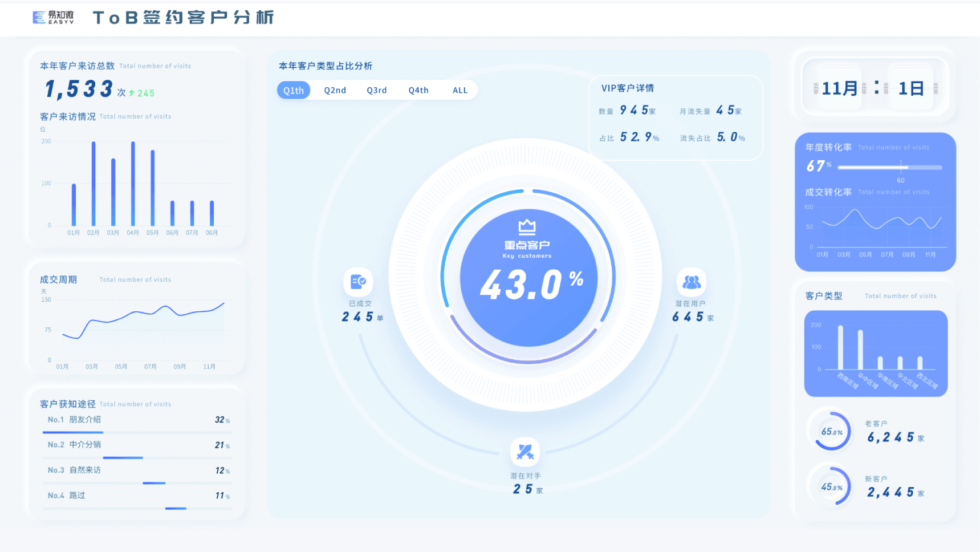Click the 占比 52.9% value
The height and width of the screenshot is (552, 980).
tap(640, 137)
